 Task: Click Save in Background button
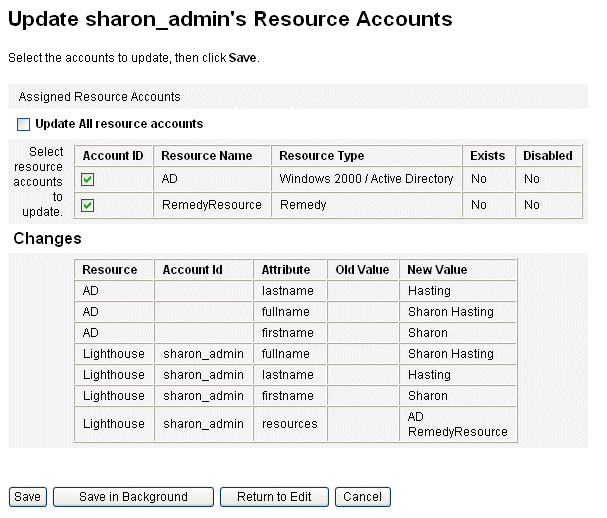click(133, 497)
